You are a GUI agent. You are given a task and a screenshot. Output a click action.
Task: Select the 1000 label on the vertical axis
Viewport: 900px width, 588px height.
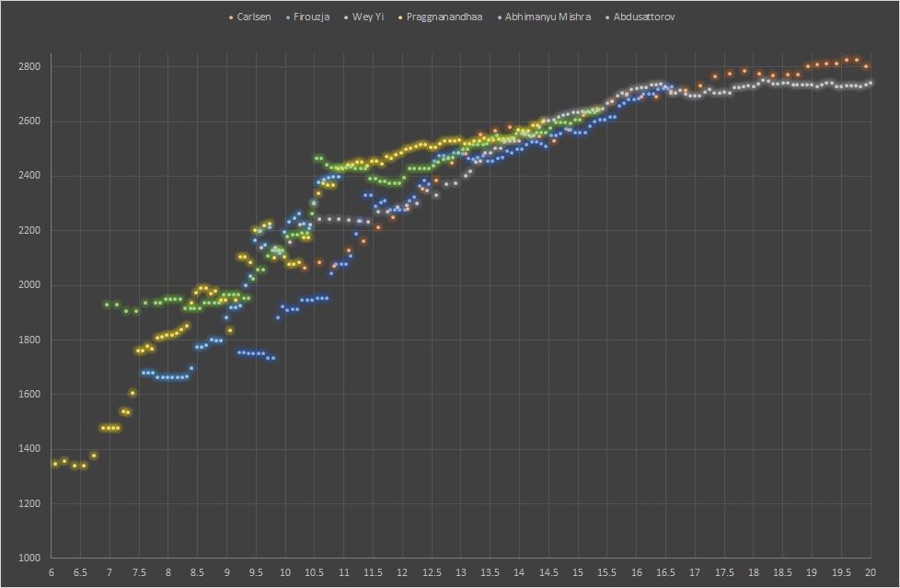click(x=28, y=559)
